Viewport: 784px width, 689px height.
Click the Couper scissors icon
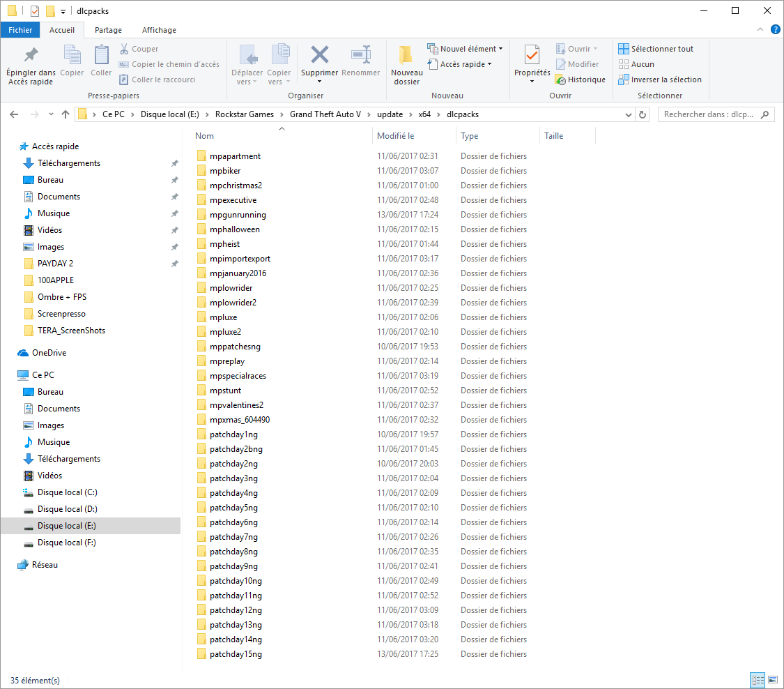tap(124, 49)
